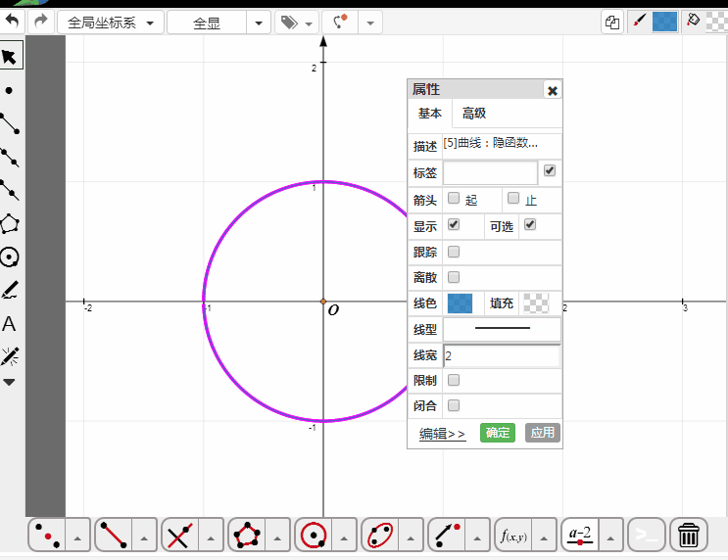Click the 线宽 line width input field
This screenshot has height=560, width=728.
click(502, 355)
